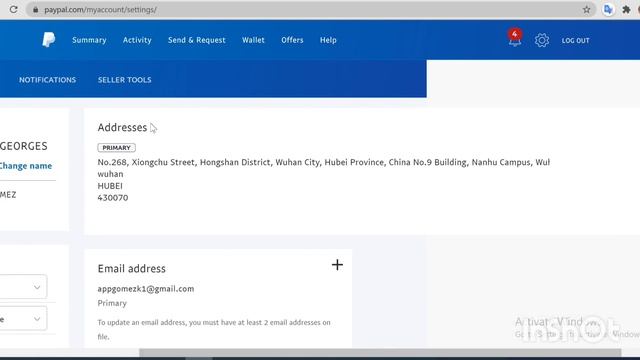Click the paypal.com address bar
This screenshot has width=640, height=360.
(x=310, y=9)
